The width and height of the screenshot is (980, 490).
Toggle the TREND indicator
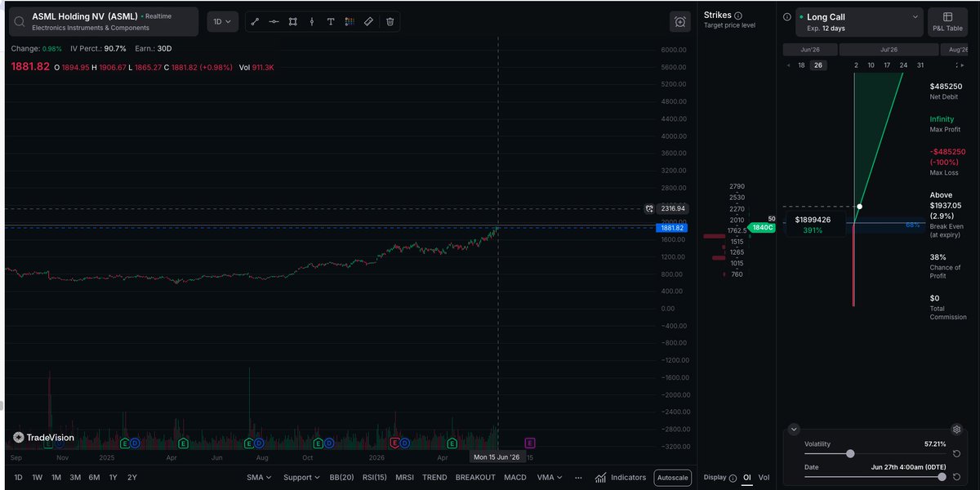[x=434, y=478]
